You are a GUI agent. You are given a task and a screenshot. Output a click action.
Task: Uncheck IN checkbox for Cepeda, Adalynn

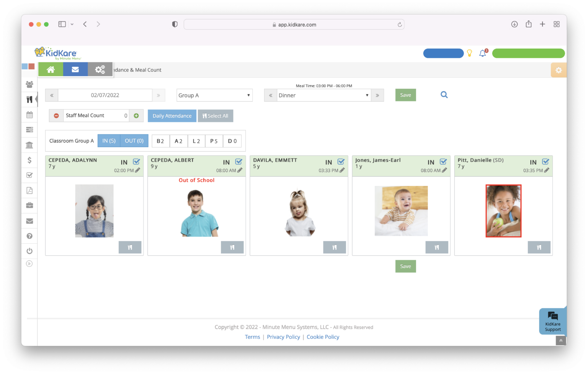click(x=136, y=162)
